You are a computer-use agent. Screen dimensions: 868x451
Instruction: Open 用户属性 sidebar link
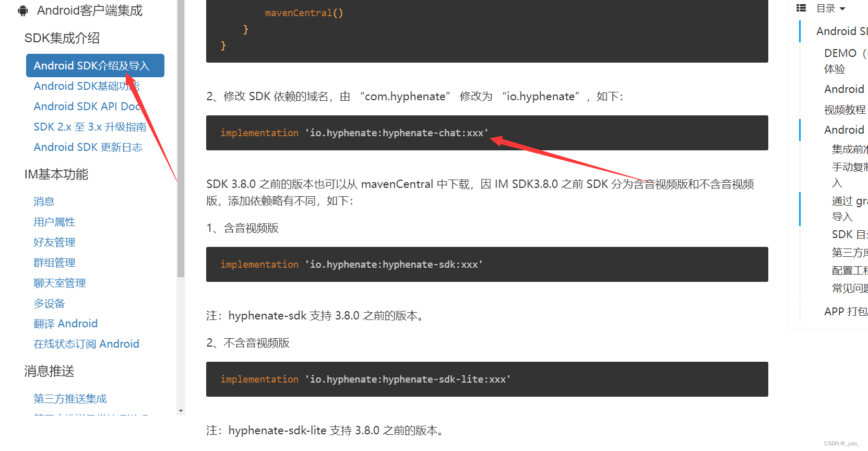tap(54, 222)
